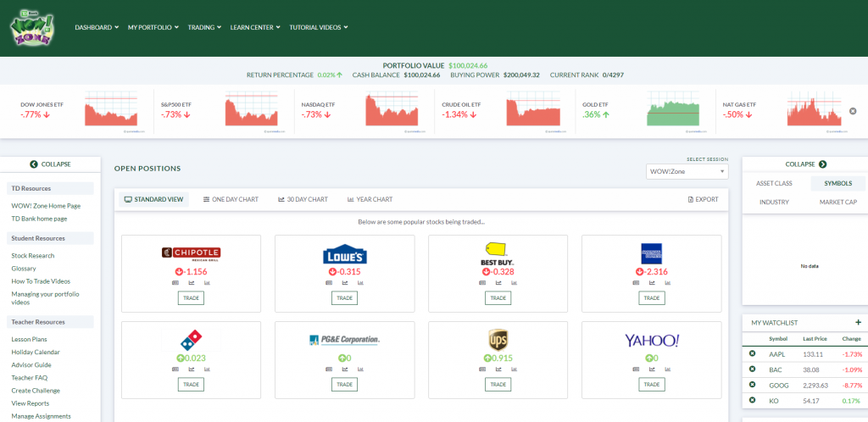Open the Glossary link
Screen dimensions: 868x422
pos(23,269)
